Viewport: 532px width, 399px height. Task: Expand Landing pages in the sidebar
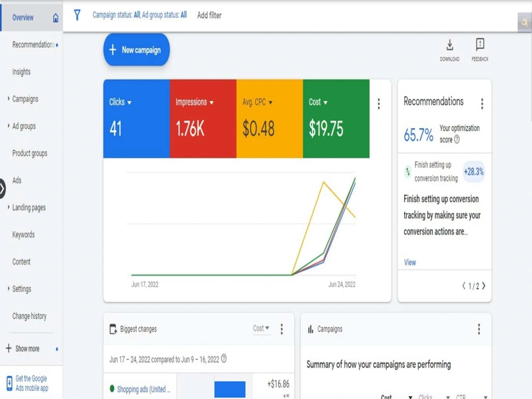pyautogui.click(x=9, y=207)
